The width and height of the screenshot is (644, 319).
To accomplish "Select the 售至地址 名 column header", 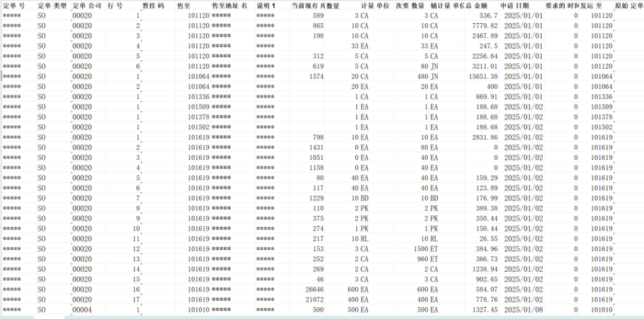I will coord(230,6).
